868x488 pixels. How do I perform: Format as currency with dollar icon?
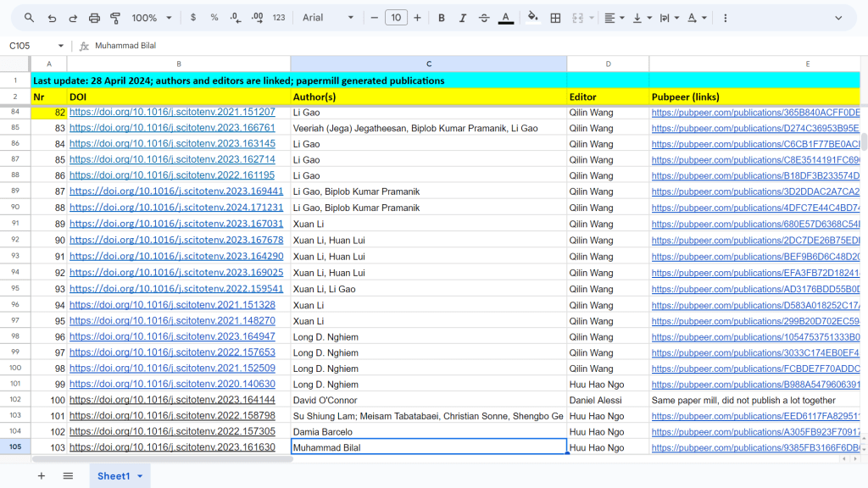193,18
